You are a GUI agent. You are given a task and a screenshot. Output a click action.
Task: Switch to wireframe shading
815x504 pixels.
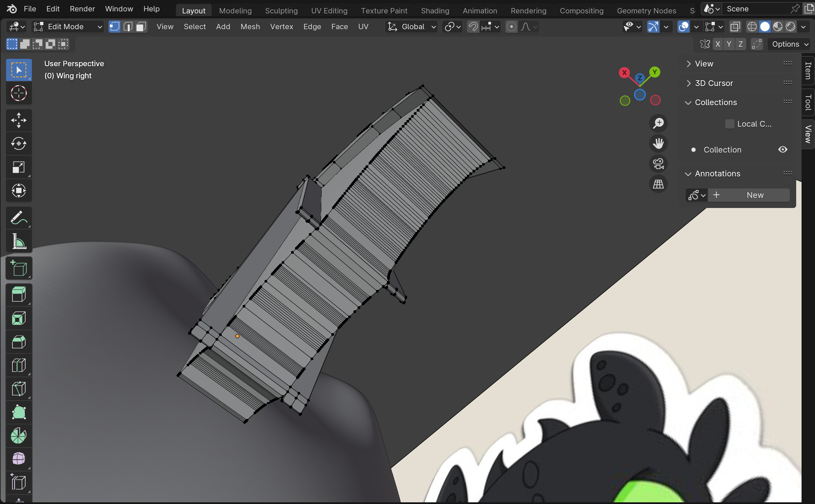pos(752,27)
